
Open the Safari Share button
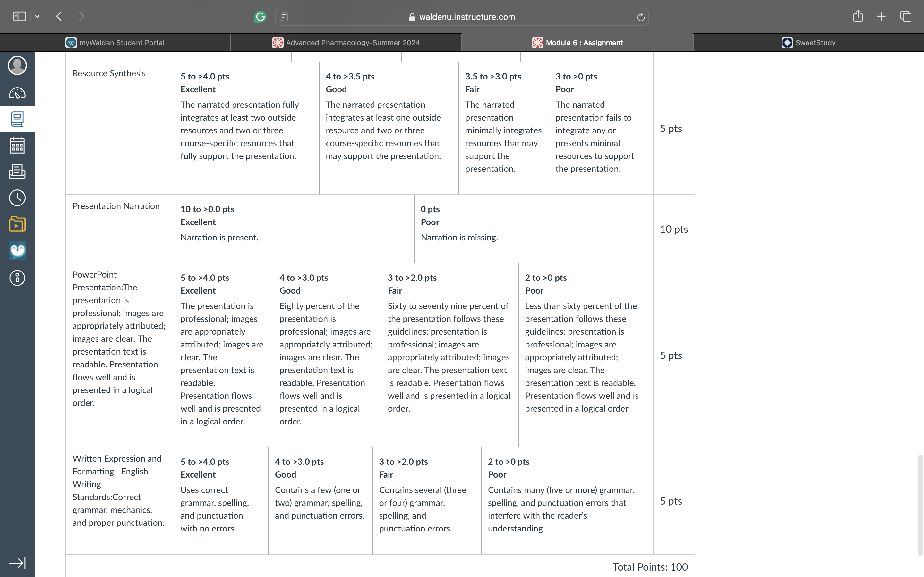point(858,16)
